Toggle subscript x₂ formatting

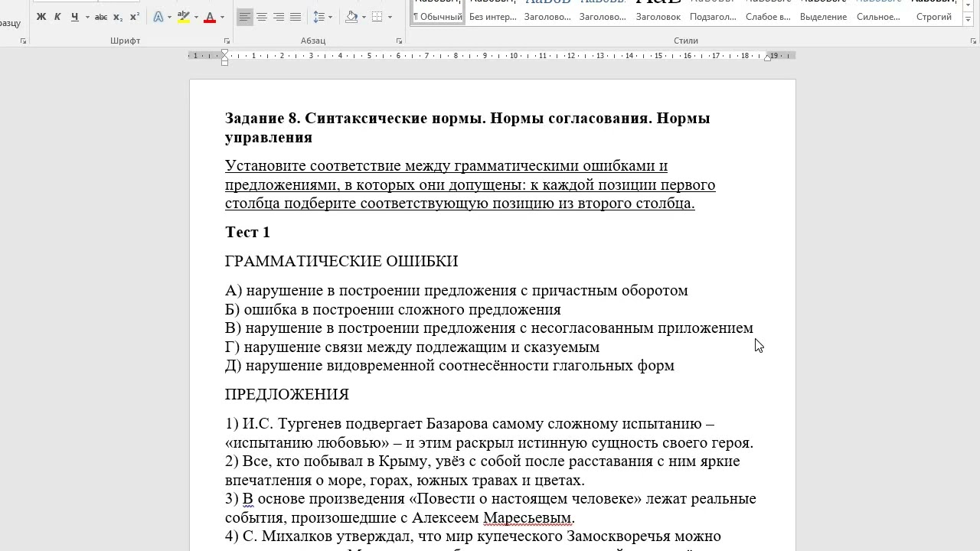point(118,17)
